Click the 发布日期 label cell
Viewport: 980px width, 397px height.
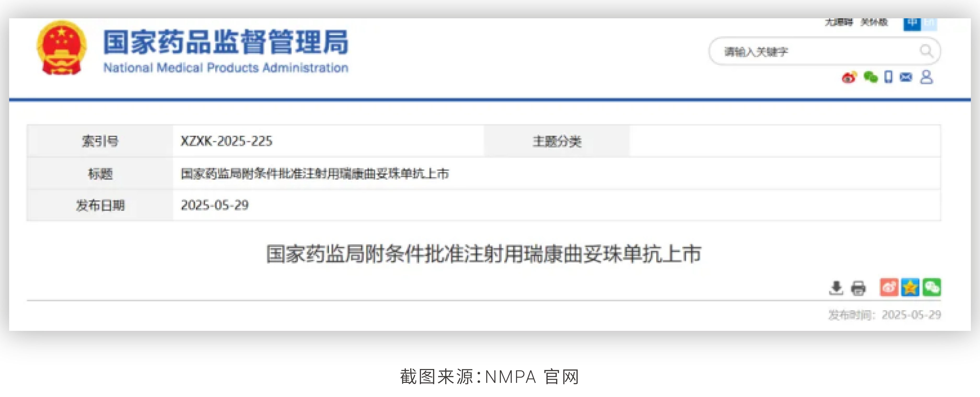(100, 205)
